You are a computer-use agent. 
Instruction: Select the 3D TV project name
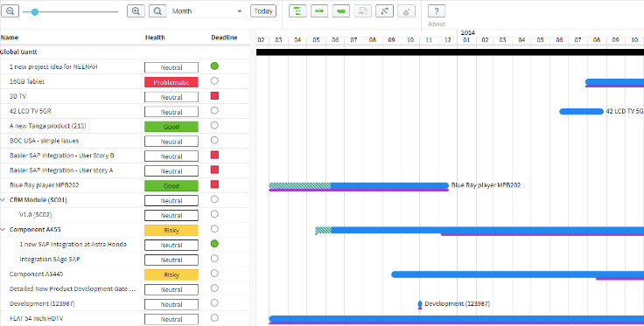tap(17, 96)
